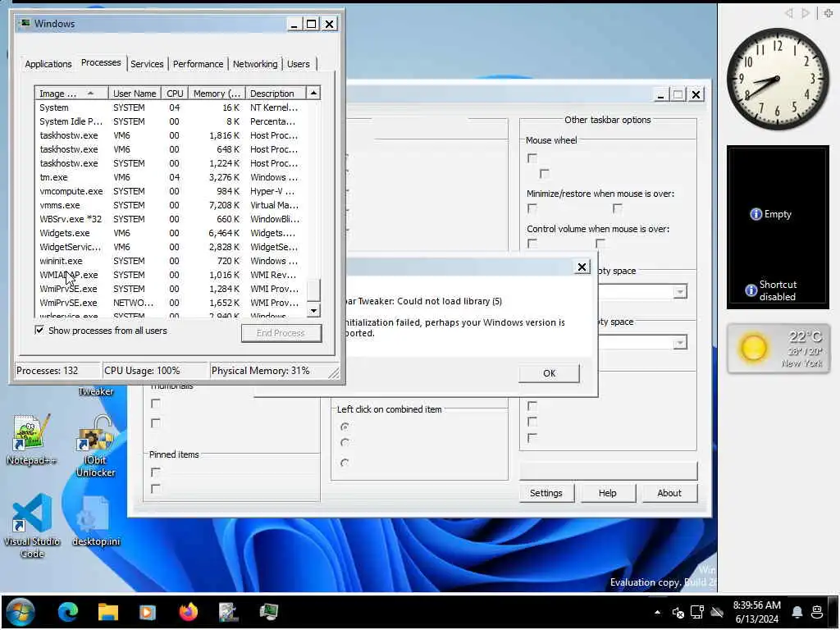Click the taskbar date and time
This screenshot has height=630, width=840.
coord(756,612)
